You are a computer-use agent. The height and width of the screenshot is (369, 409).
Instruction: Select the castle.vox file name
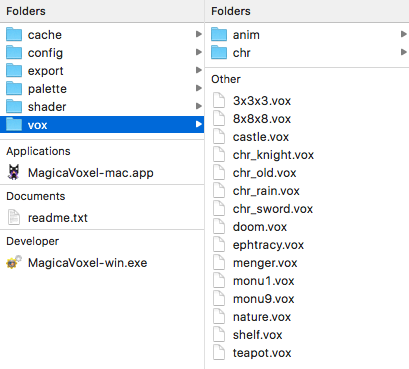(261, 137)
